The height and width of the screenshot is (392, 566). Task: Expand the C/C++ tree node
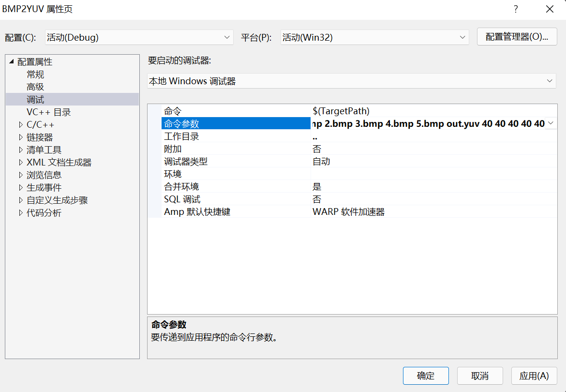(x=20, y=124)
